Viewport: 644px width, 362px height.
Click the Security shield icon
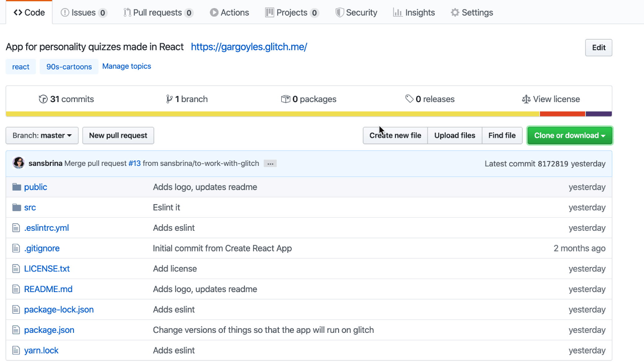coord(339,12)
